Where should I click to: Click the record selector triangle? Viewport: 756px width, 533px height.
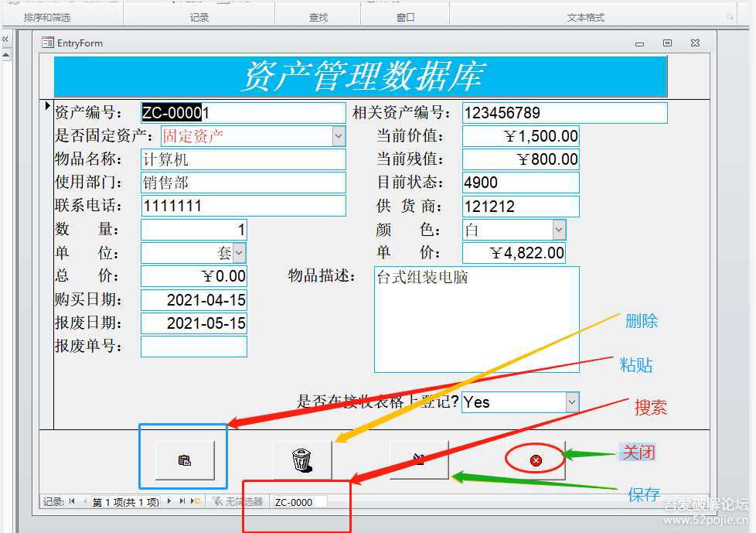(47, 106)
